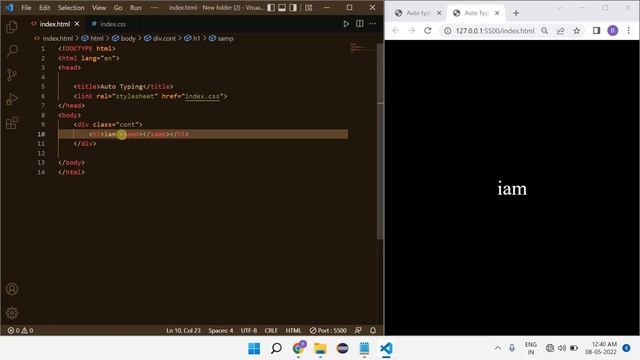Expand the samp breadcrumb item
640x360 pixels.
[x=225, y=38]
